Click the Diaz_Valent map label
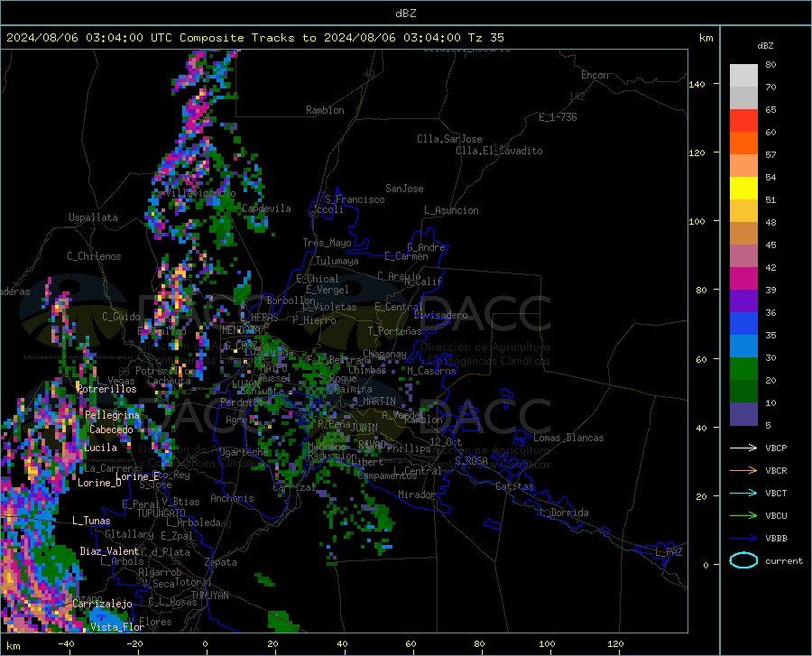Viewport: 812px width, 656px height. tap(109, 551)
